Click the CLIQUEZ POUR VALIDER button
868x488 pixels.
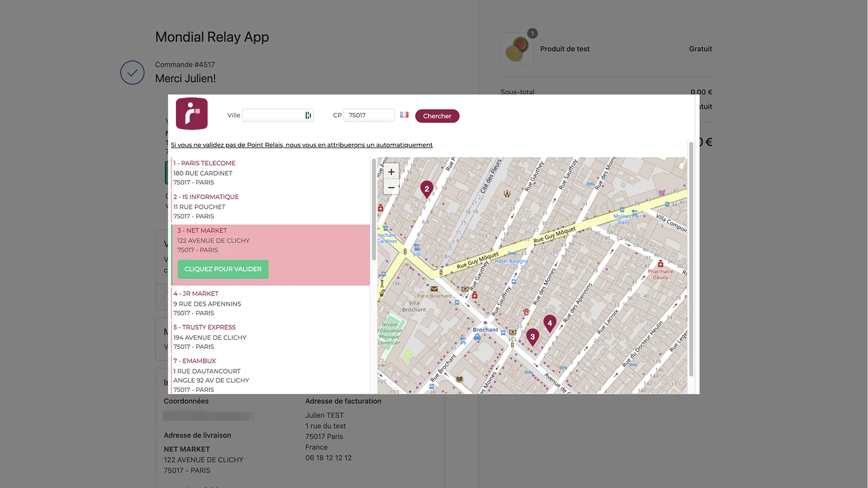click(223, 269)
